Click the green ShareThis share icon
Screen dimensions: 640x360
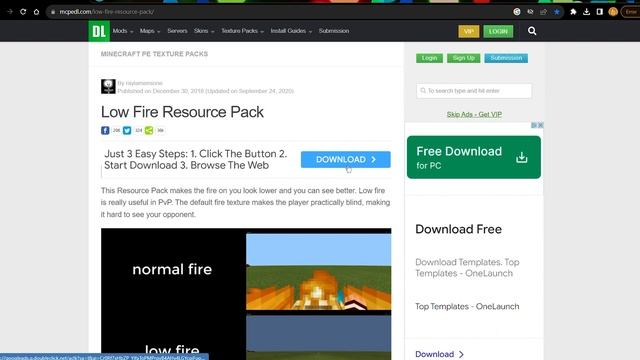pyautogui.click(x=149, y=130)
